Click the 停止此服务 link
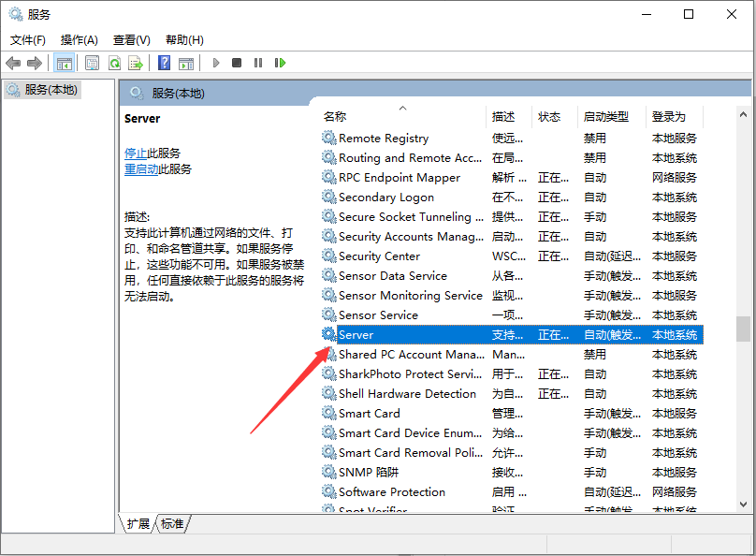This screenshot has height=556, width=756. 149,153
